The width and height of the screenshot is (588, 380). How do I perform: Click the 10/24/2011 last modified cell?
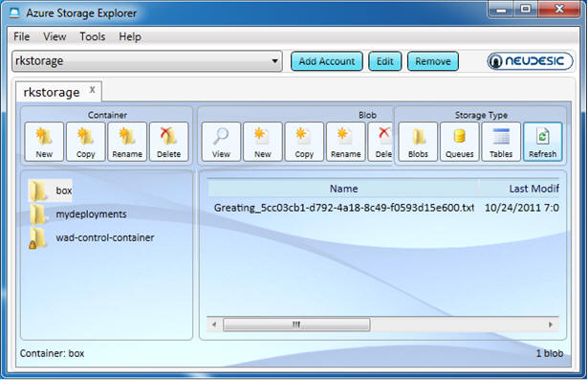pyautogui.click(x=522, y=208)
